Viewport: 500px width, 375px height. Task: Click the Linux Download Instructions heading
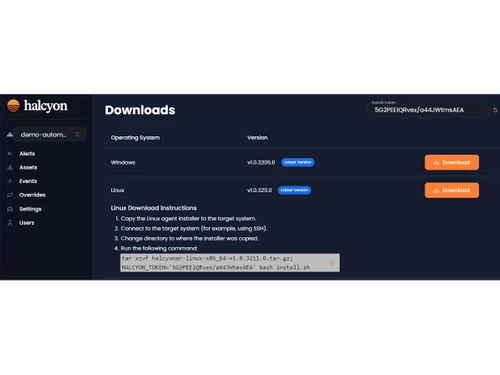[x=154, y=208]
